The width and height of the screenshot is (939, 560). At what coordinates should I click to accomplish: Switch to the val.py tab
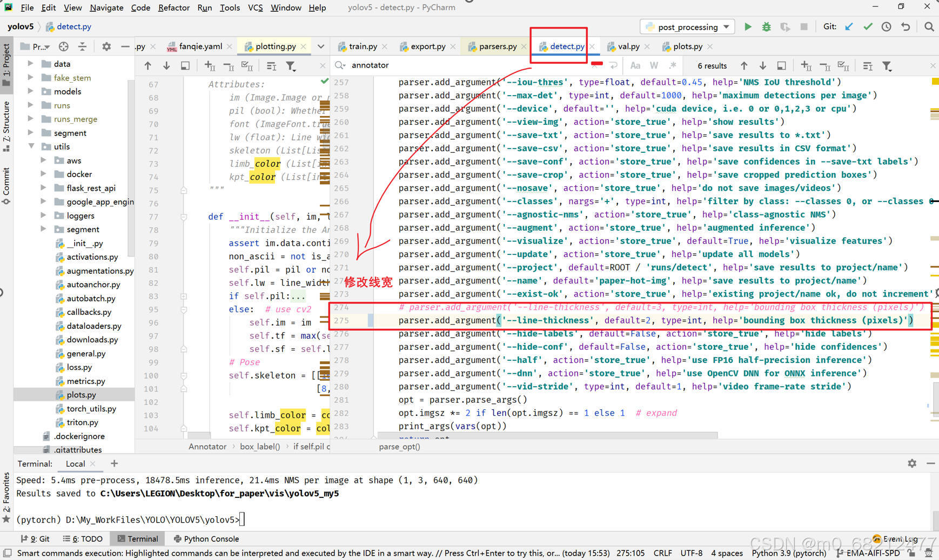point(628,46)
